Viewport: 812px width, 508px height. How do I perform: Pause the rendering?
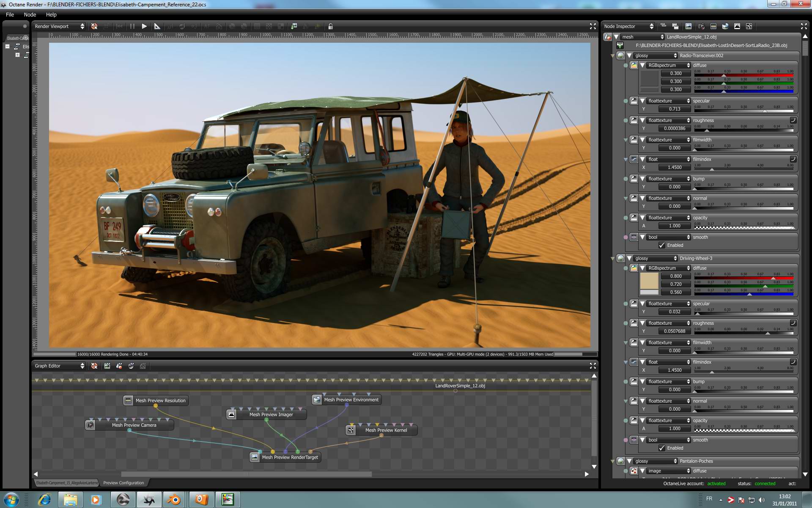[132, 26]
